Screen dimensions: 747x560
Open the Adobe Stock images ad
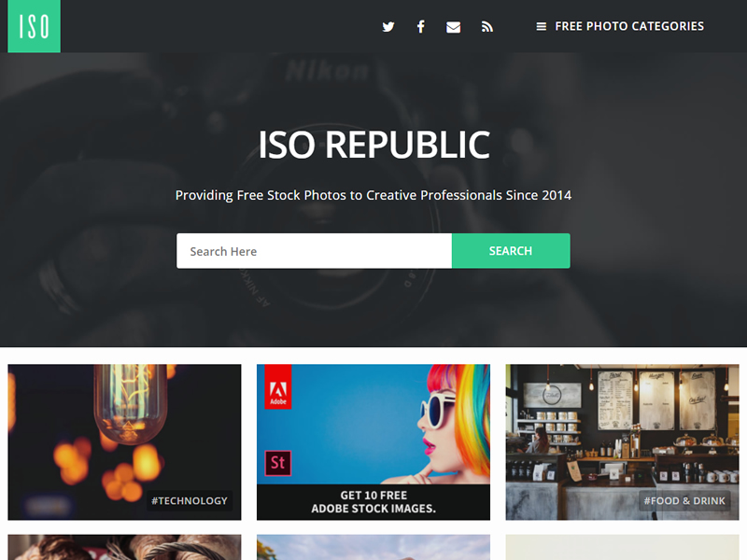point(373,441)
